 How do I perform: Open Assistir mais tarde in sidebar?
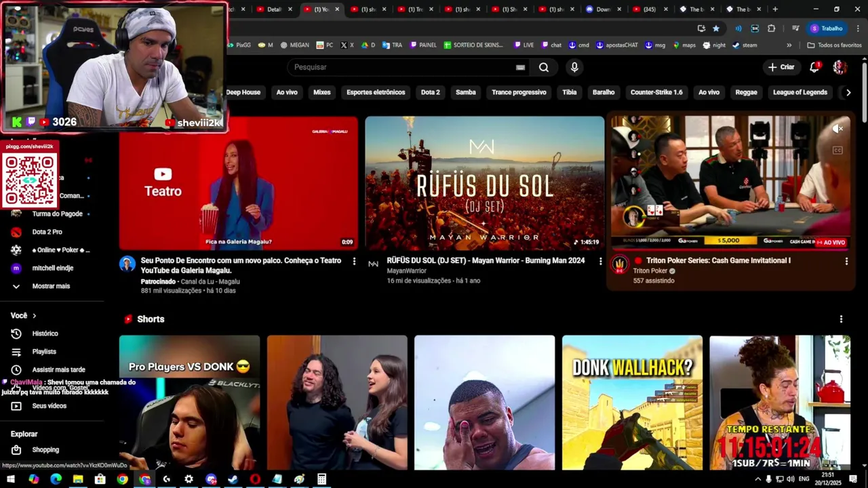(58, 369)
